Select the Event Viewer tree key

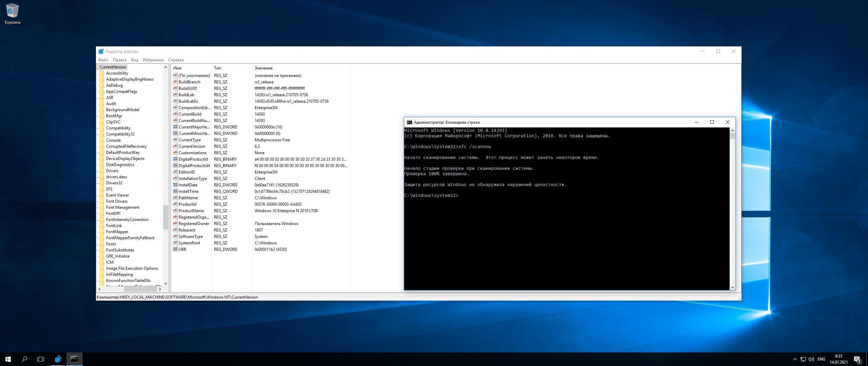(117, 195)
